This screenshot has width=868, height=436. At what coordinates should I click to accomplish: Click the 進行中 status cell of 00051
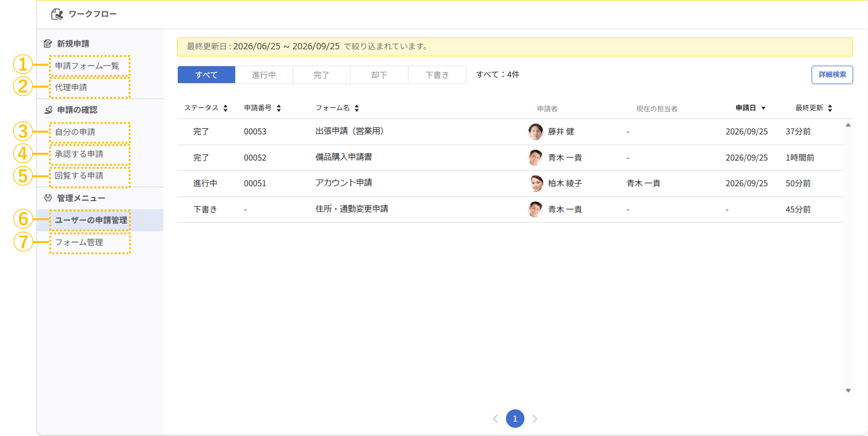[x=205, y=183]
